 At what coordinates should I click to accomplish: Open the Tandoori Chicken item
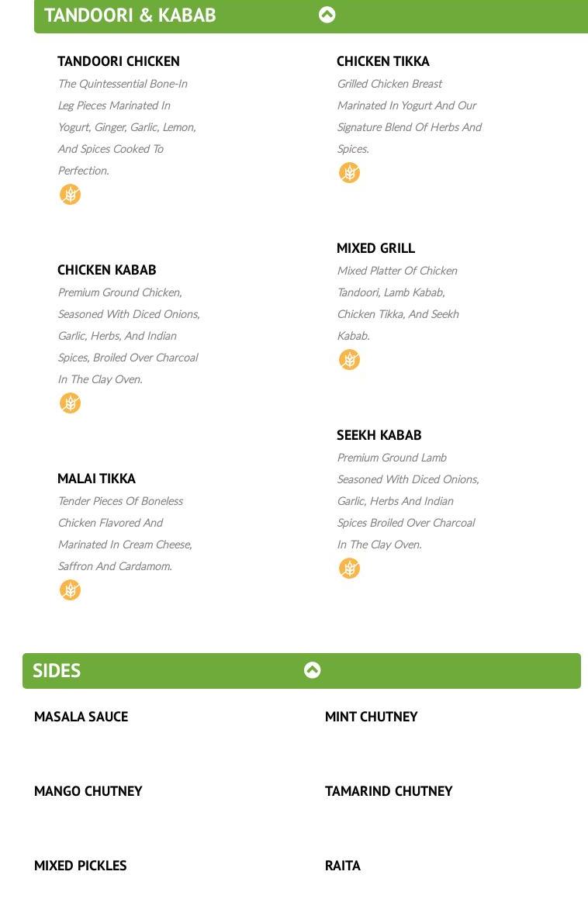[119, 61]
